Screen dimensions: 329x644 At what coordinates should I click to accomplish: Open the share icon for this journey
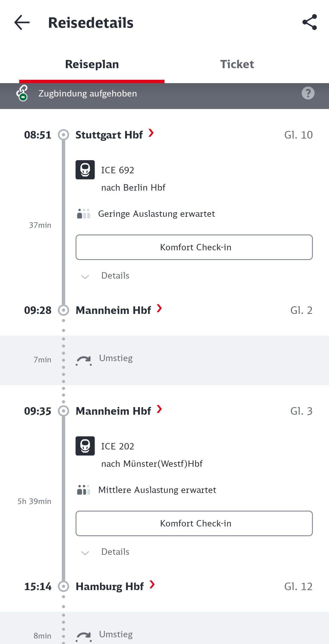pyautogui.click(x=309, y=22)
